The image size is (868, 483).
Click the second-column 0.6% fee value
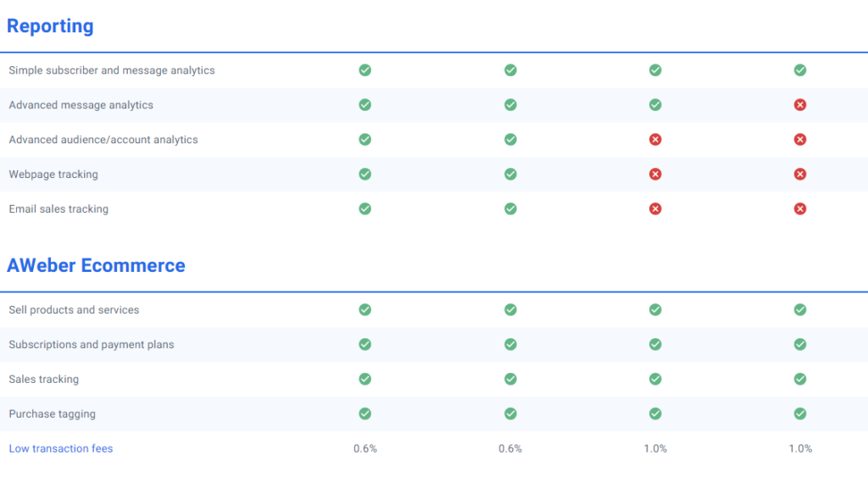510,449
